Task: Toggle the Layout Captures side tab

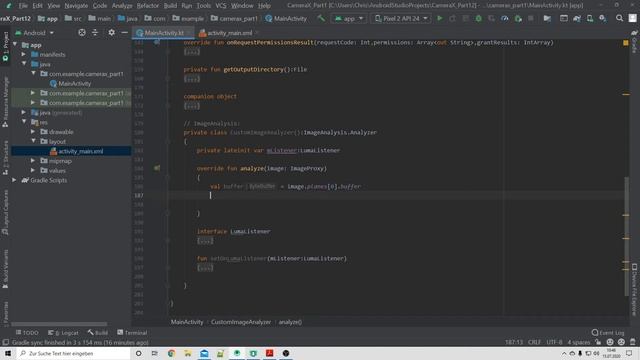Action: [x=5, y=212]
